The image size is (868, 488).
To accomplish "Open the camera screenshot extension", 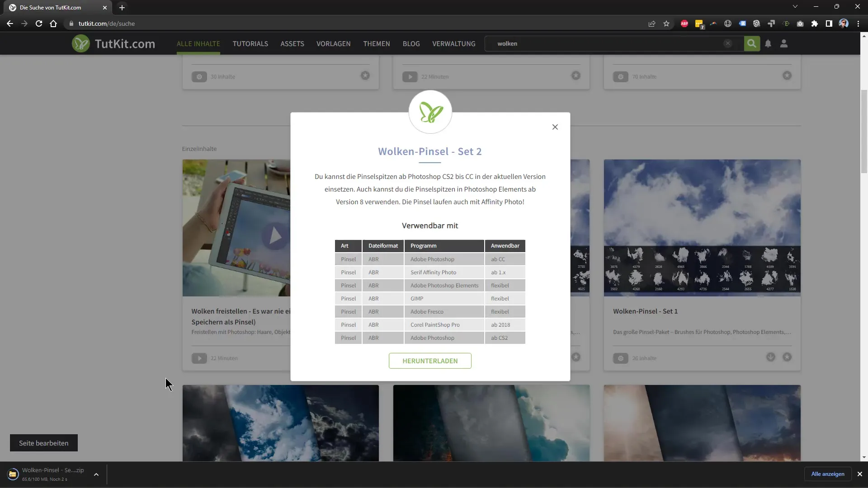I will 800,23.
